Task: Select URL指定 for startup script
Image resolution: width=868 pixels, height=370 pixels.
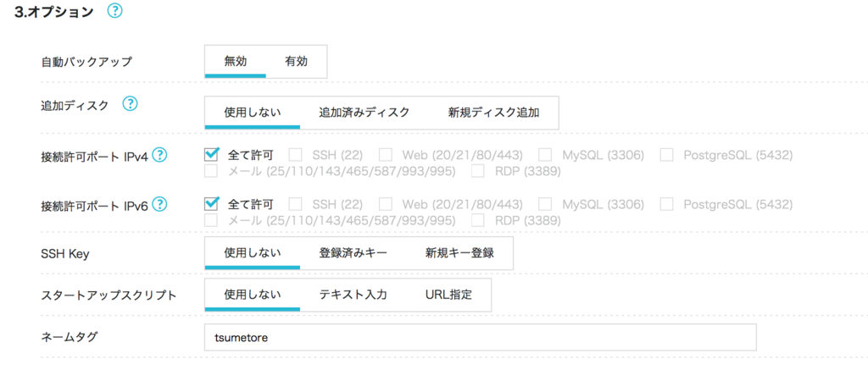Action: coord(449,295)
